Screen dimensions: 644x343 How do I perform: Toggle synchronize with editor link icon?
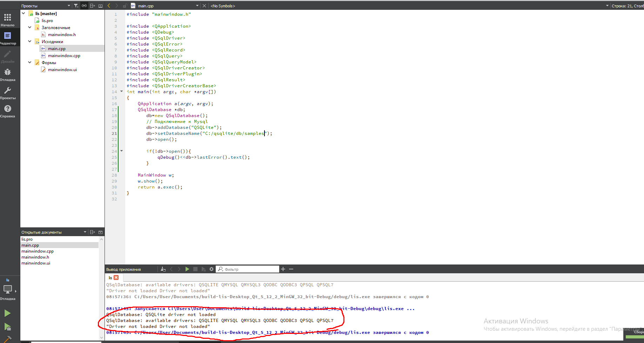tap(84, 6)
